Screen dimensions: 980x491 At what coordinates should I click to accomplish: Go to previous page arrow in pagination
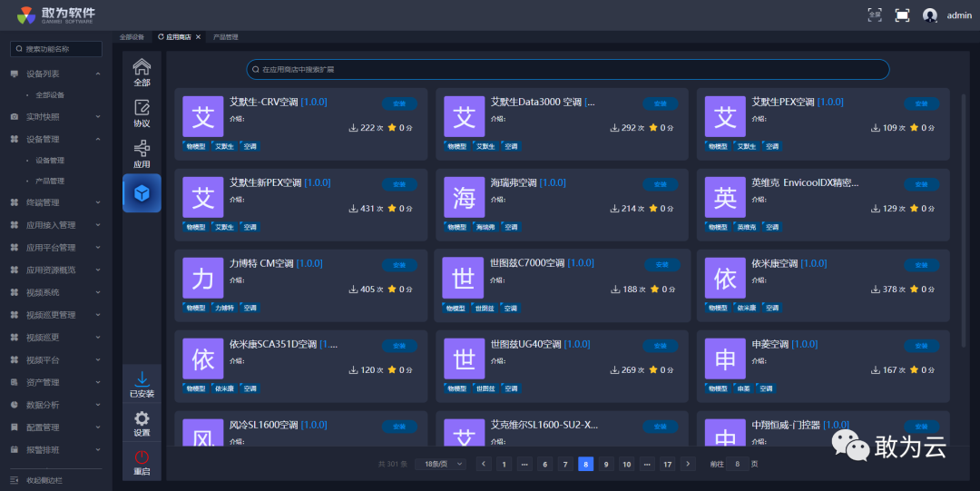coord(484,464)
